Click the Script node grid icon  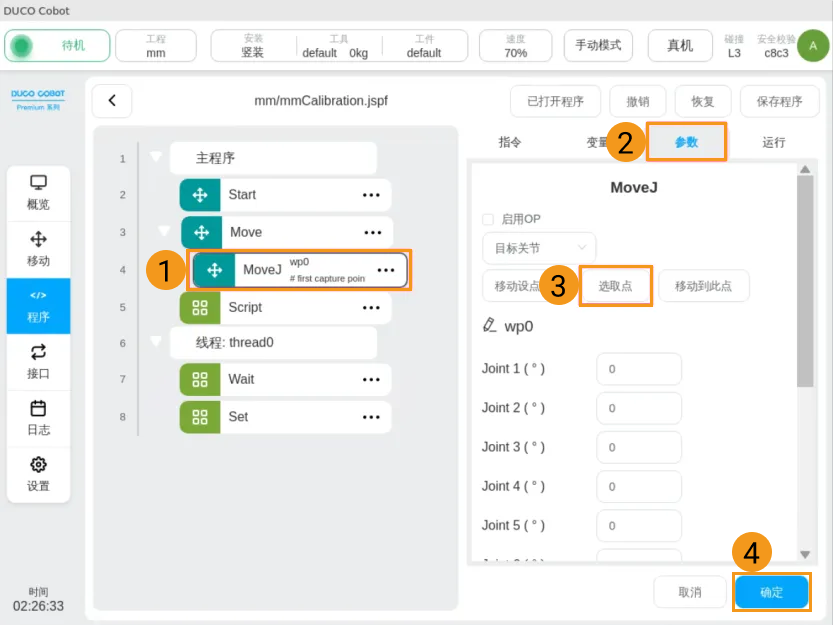(199, 307)
